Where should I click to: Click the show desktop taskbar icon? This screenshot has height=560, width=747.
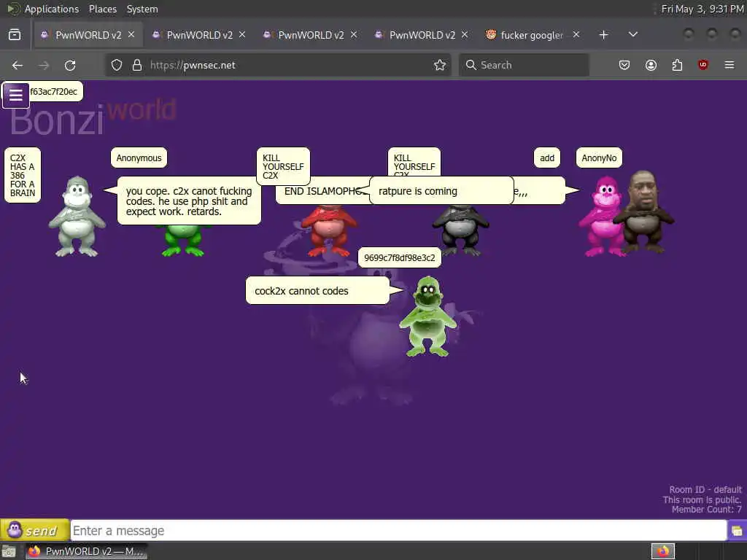point(9,551)
